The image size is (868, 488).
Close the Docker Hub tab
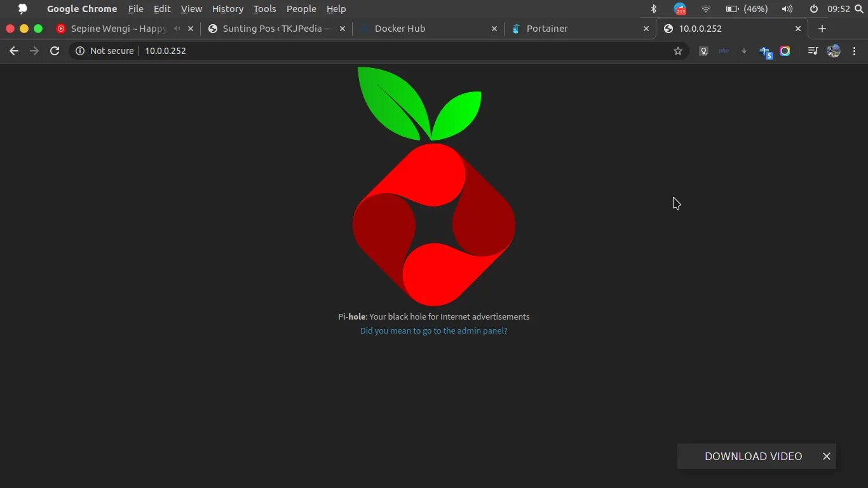pyautogui.click(x=494, y=29)
